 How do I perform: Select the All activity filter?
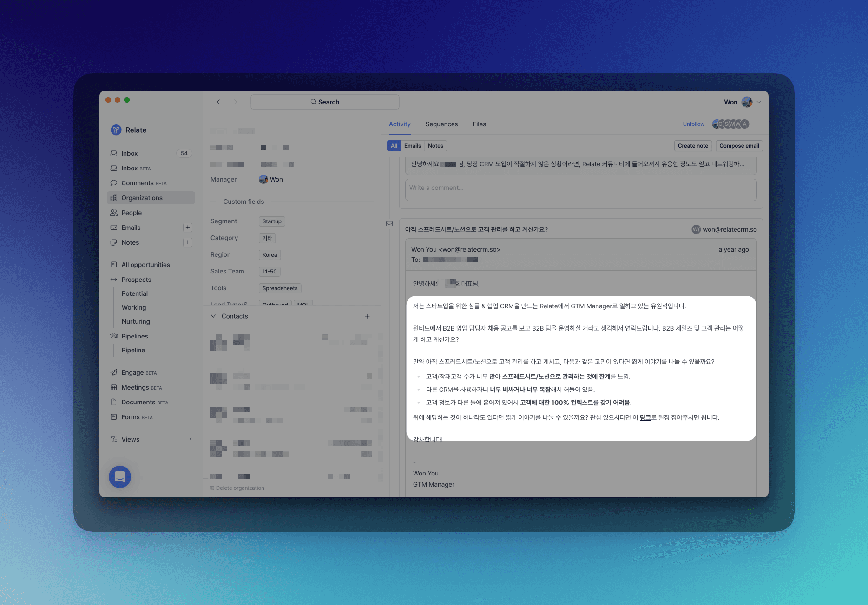tap(394, 146)
